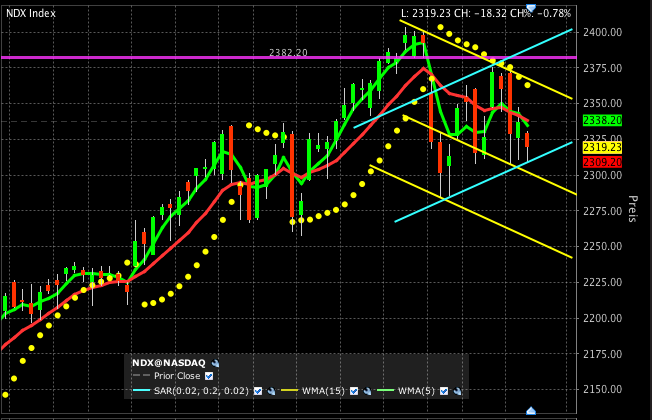Uncheck the Prior Close checkbox
The height and width of the screenshot is (420, 652).
(x=209, y=376)
